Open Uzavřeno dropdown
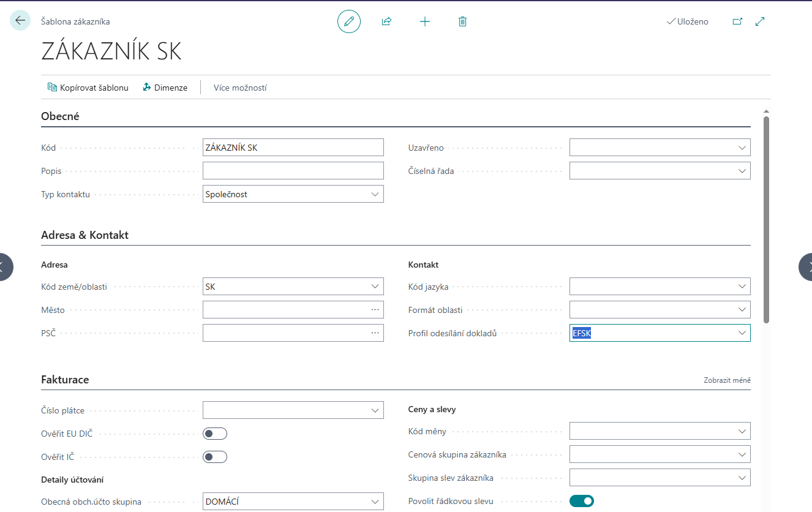The width and height of the screenshot is (812, 512). coord(742,148)
